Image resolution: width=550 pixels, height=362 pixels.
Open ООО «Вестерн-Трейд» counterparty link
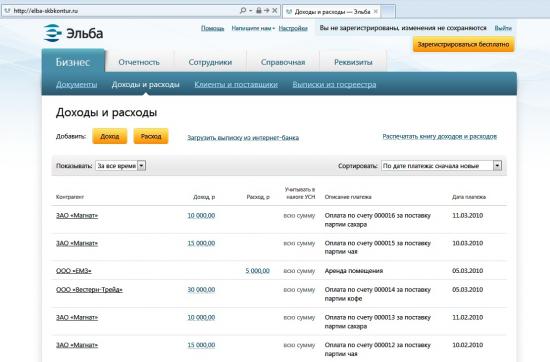click(89, 290)
